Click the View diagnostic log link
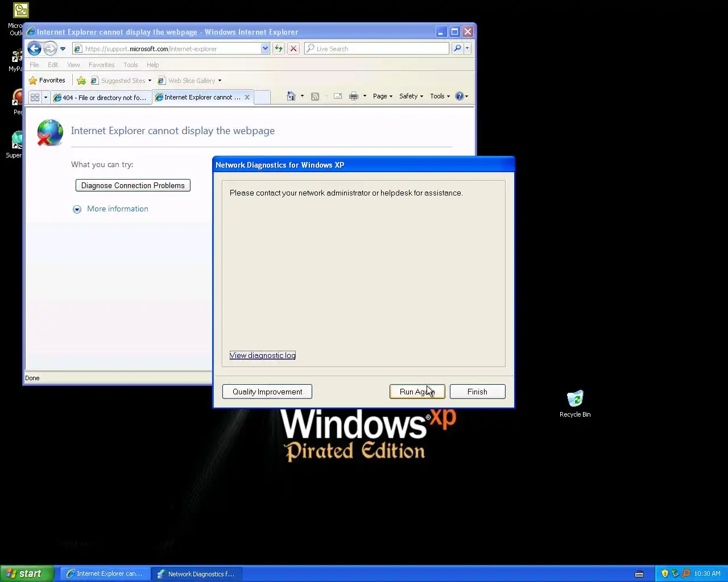The height and width of the screenshot is (582, 728). [x=263, y=355]
